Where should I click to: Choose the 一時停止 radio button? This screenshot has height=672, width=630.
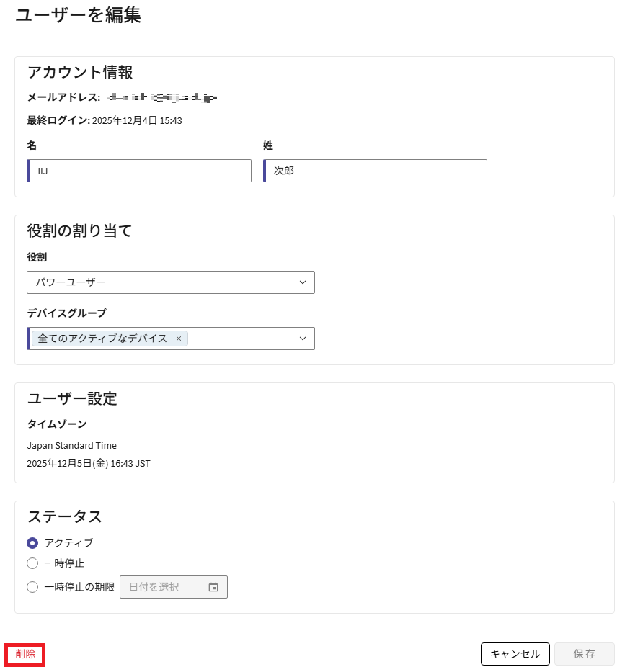click(x=32, y=563)
